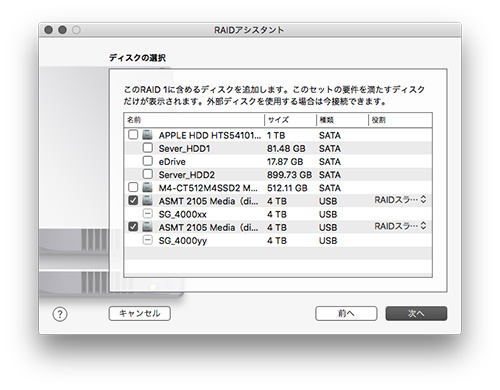Viewport: 500px width, 390px height.
Task: Select the M4-CT512M4SSD2 M... row name
Action: point(208,188)
